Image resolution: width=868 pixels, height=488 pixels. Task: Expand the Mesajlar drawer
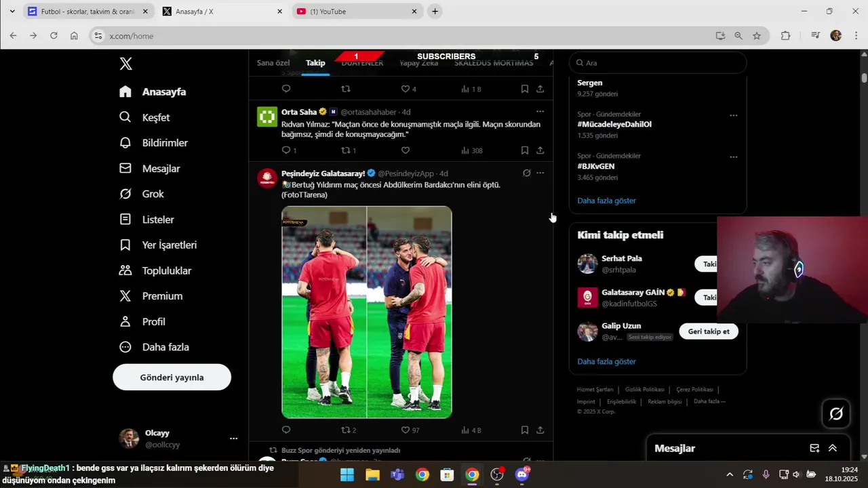pyautogui.click(x=833, y=448)
